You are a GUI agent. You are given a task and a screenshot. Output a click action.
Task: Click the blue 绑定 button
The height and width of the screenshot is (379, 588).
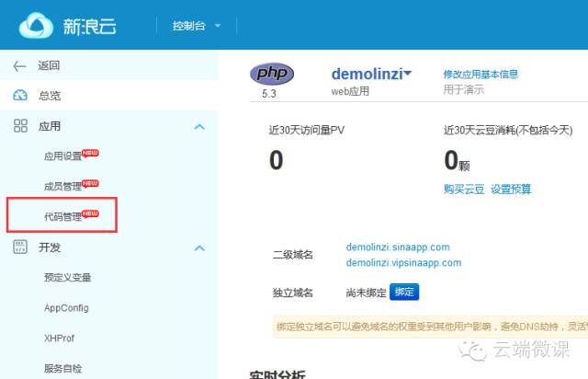coord(404,292)
